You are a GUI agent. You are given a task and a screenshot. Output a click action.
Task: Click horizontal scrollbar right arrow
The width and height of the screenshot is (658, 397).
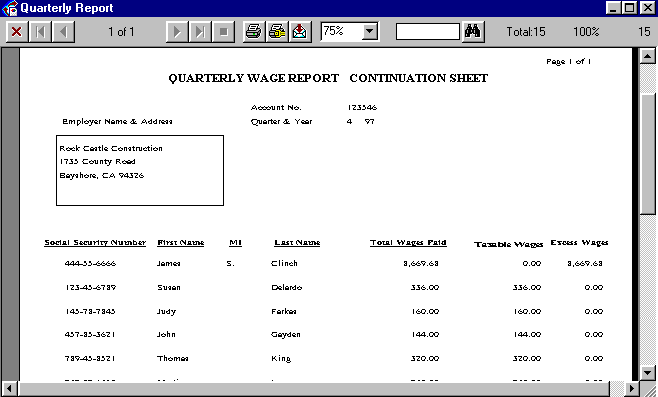(632, 389)
